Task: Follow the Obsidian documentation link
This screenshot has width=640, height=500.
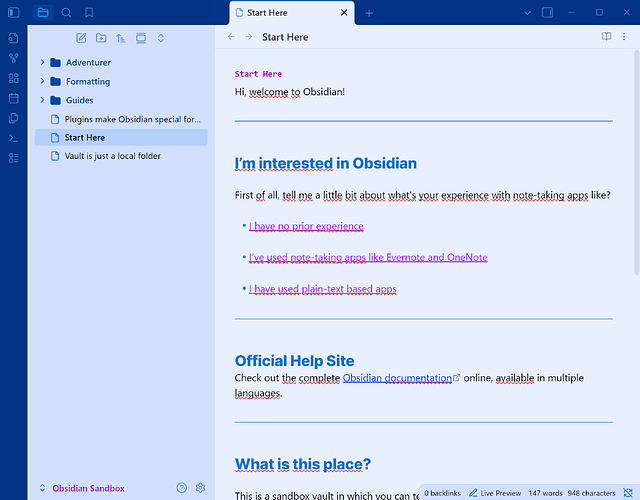Action: pos(397,378)
